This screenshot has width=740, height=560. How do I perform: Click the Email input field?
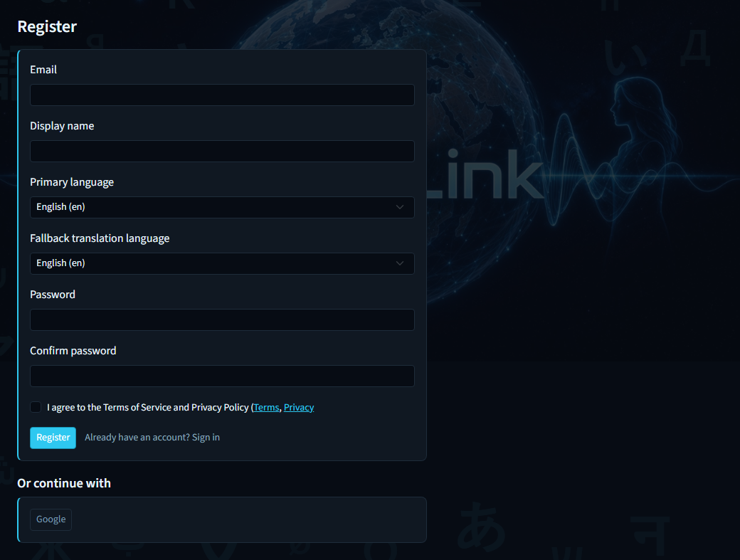coord(222,95)
